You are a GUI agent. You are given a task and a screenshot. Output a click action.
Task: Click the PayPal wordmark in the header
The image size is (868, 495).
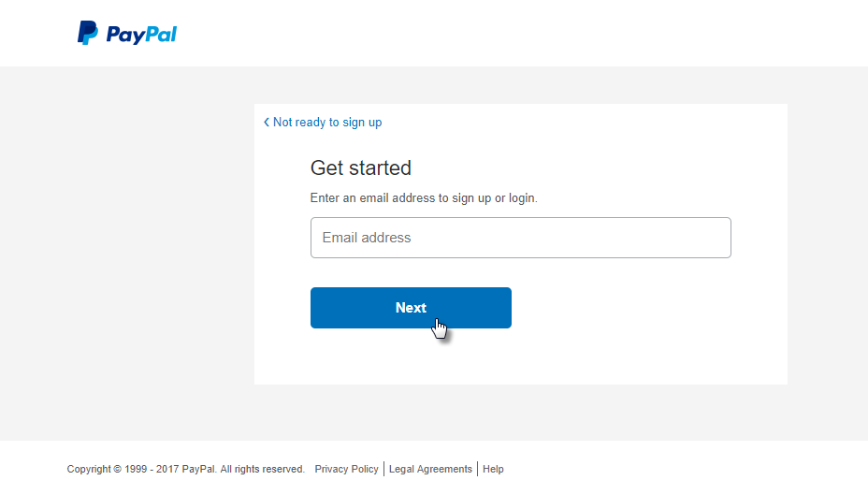click(x=141, y=35)
